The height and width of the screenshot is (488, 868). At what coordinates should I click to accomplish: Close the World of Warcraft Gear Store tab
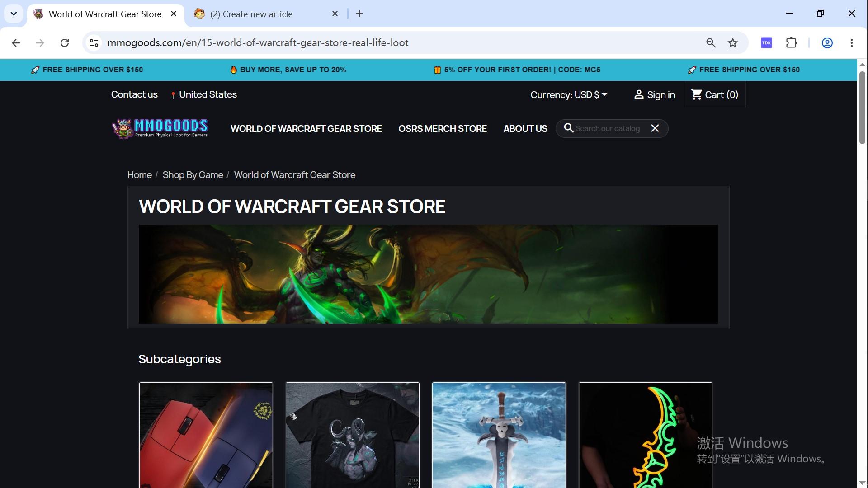pos(174,14)
